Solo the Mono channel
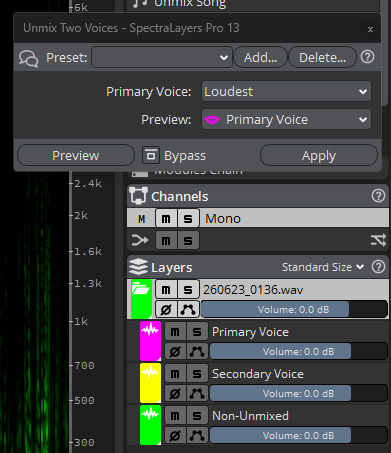Viewport: 391px width, 453px height. (188, 219)
